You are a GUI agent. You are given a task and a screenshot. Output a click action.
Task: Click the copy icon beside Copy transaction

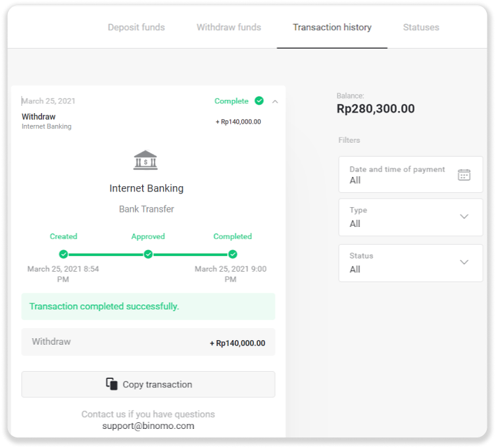click(x=112, y=384)
